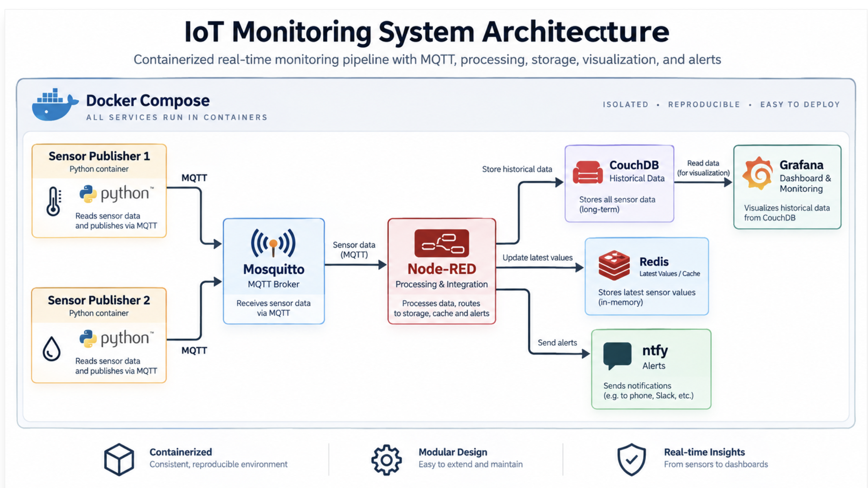The width and height of the screenshot is (868, 488).
Task: Select the subtitle starting "Containerized real-time monitoring pipeline"
Action: point(427,59)
